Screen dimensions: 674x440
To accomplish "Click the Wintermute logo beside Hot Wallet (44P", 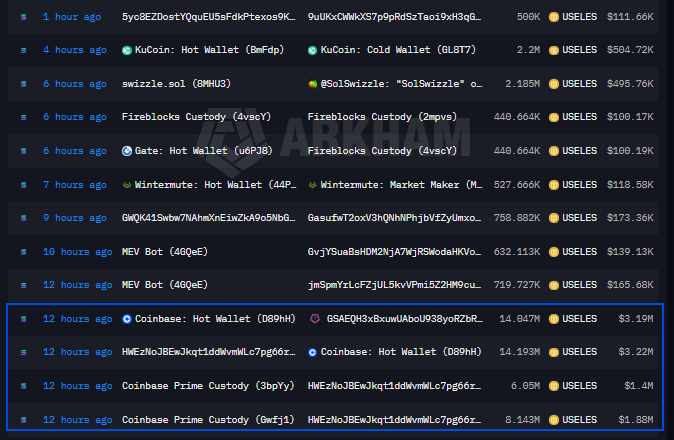I will pos(127,185).
